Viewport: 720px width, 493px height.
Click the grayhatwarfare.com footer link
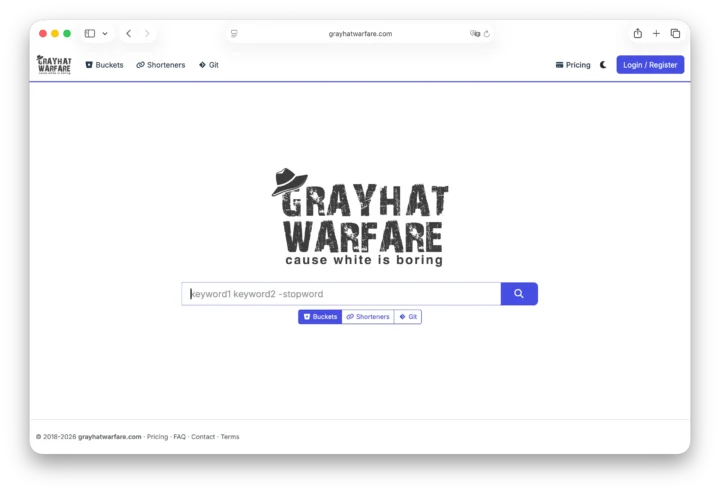pos(110,437)
